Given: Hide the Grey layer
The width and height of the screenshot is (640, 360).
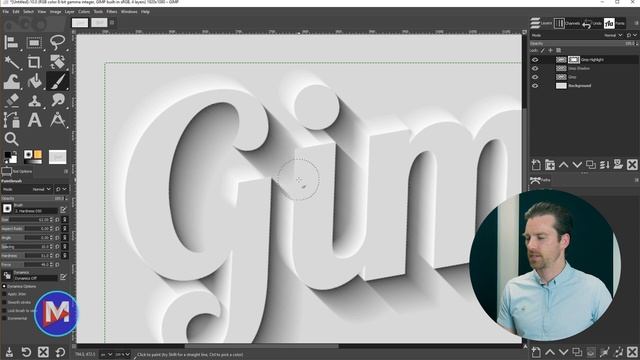Looking at the screenshot, I should (x=535, y=77).
